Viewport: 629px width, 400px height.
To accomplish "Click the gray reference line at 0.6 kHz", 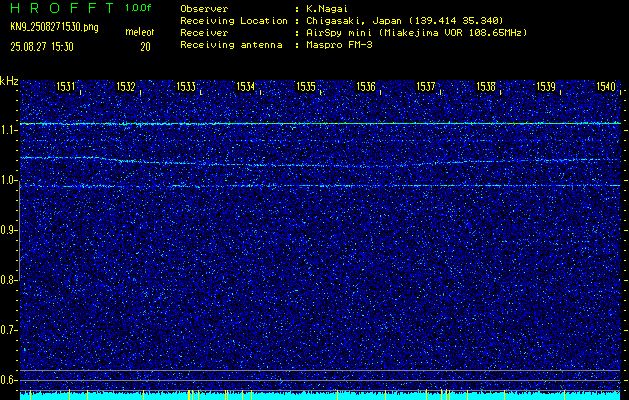I will pos(320,380).
